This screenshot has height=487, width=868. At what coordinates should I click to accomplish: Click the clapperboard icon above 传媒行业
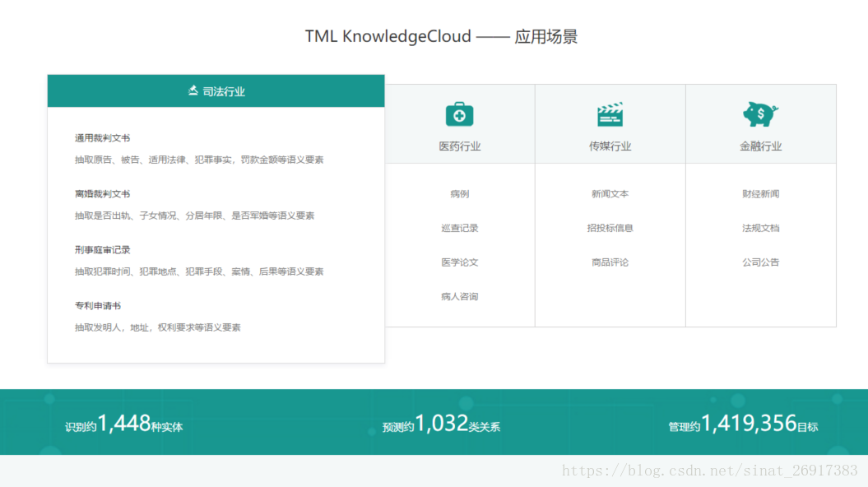[x=610, y=114]
